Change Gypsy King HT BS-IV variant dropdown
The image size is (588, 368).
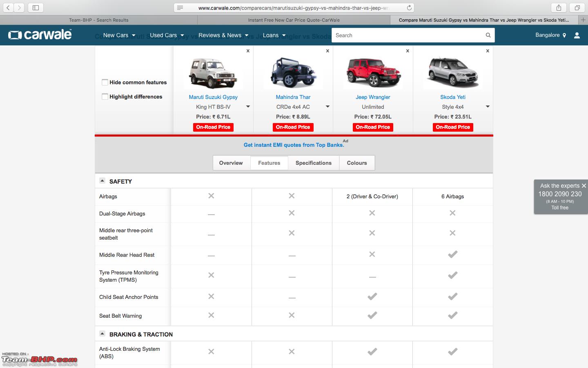[x=248, y=107]
